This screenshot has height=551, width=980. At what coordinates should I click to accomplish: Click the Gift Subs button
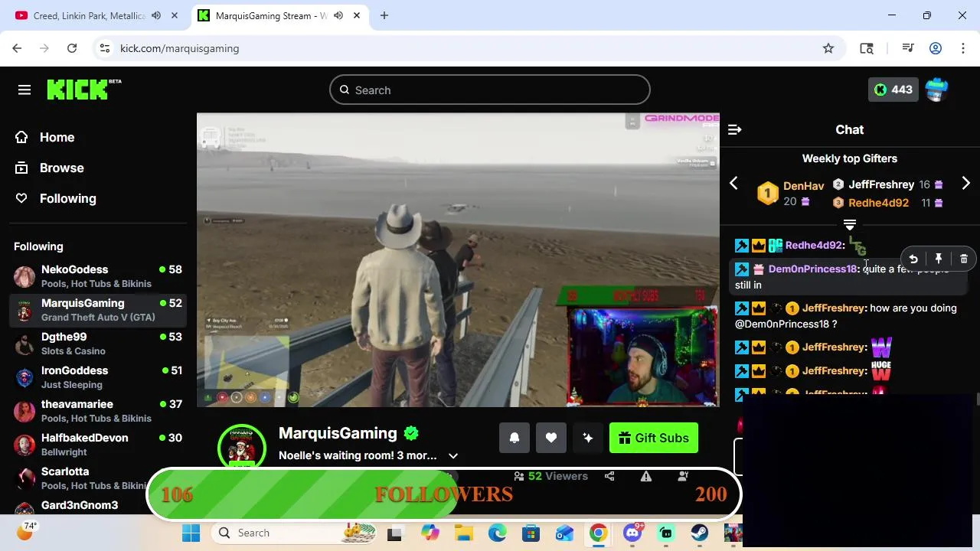[x=654, y=438]
